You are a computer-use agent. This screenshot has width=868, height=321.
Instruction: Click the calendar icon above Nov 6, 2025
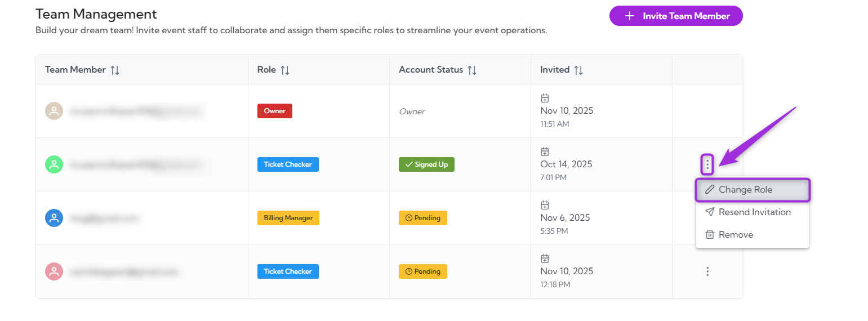click(545, 205)
